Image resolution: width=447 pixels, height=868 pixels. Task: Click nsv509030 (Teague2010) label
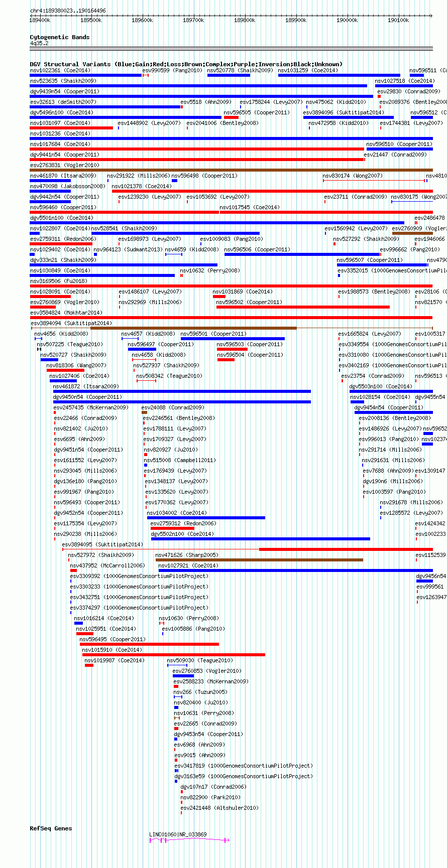tap(200, 660)
